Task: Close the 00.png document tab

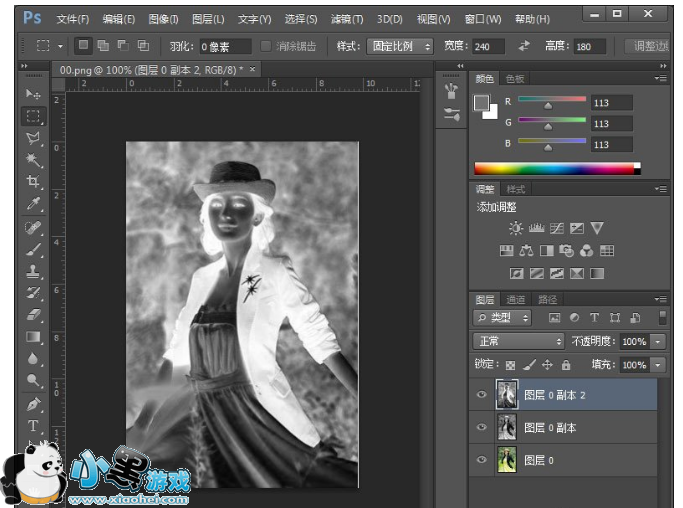Action: (x=252, y=69)
